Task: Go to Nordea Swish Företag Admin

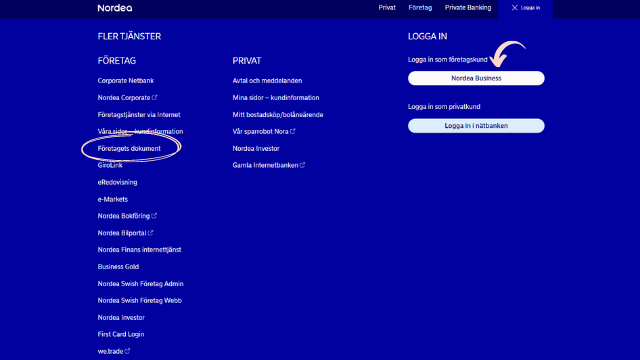Action: [x=140, y=284]
